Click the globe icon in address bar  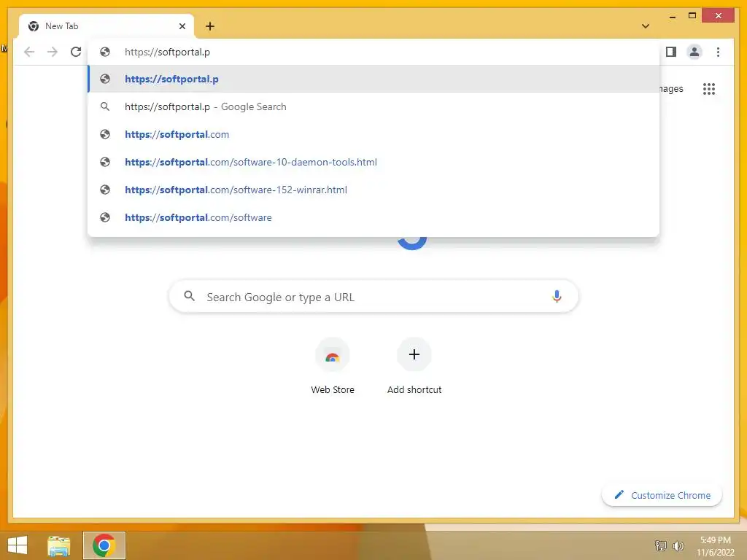[x=105, y=52]
